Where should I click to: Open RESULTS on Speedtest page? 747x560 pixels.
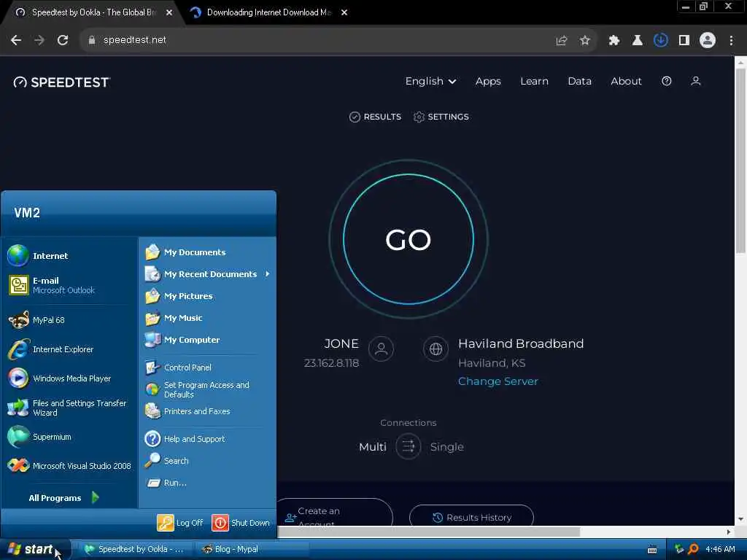375,117
